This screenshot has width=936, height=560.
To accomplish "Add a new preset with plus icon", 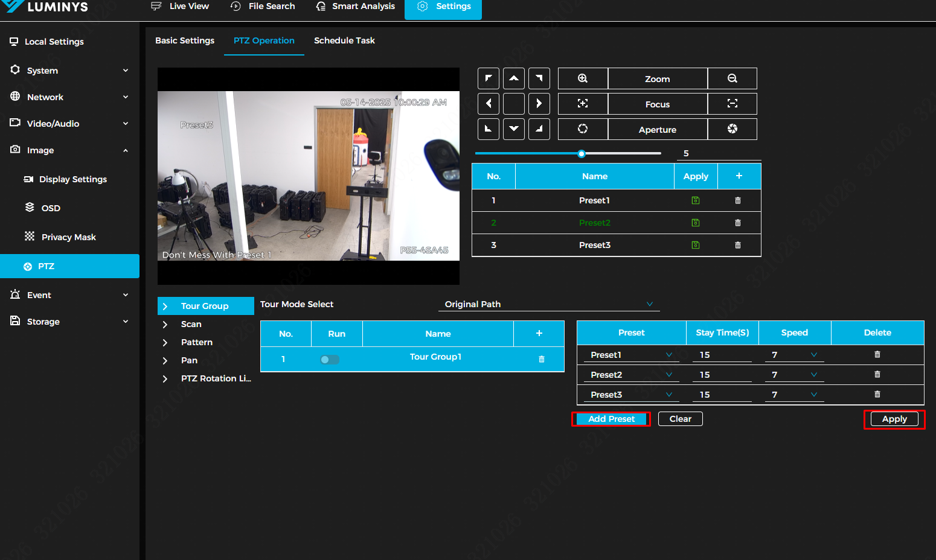I will click(x=739, y=176).
